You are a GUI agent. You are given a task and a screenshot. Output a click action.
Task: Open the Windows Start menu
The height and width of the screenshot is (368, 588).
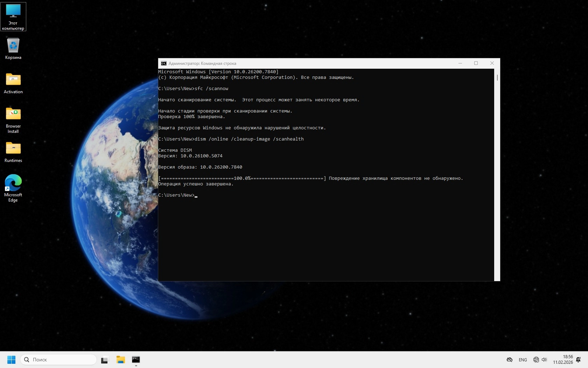tap(11, 360)
